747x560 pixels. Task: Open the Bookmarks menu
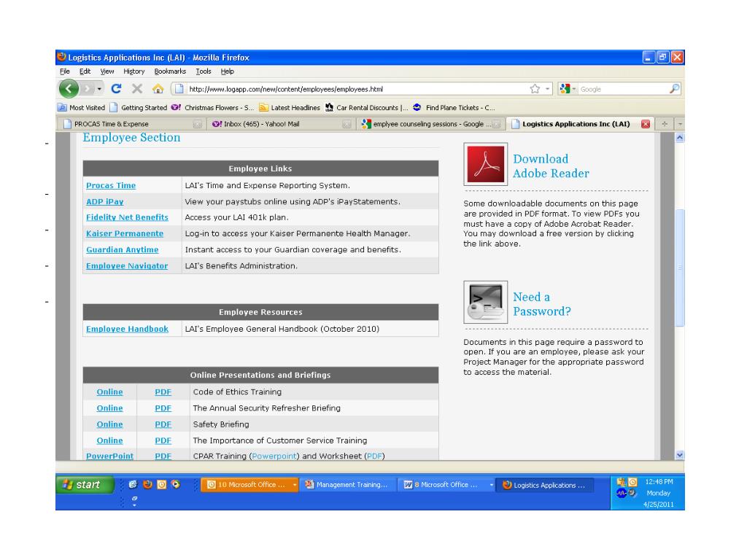coord(170,71)
